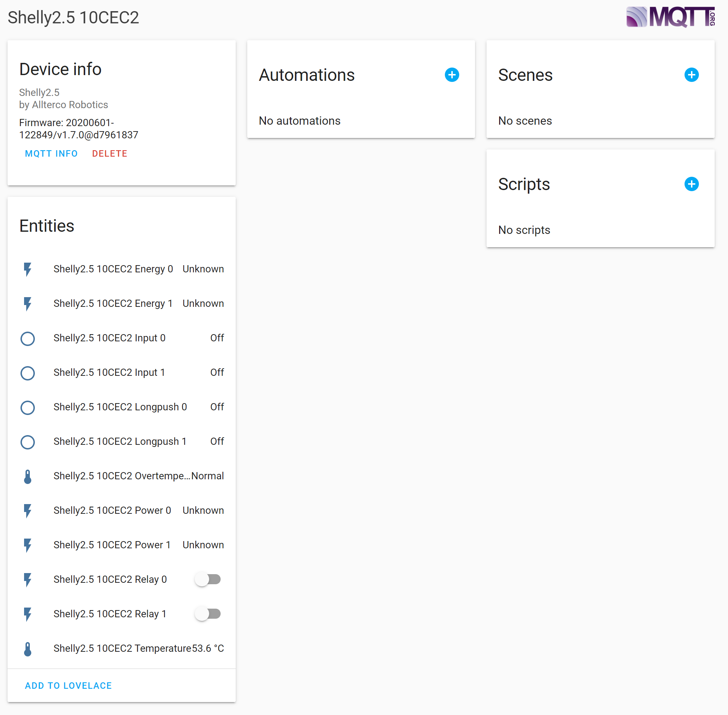Click the Input 1 circle icon
Screen dimensions: 728x715
pos(27,373)
